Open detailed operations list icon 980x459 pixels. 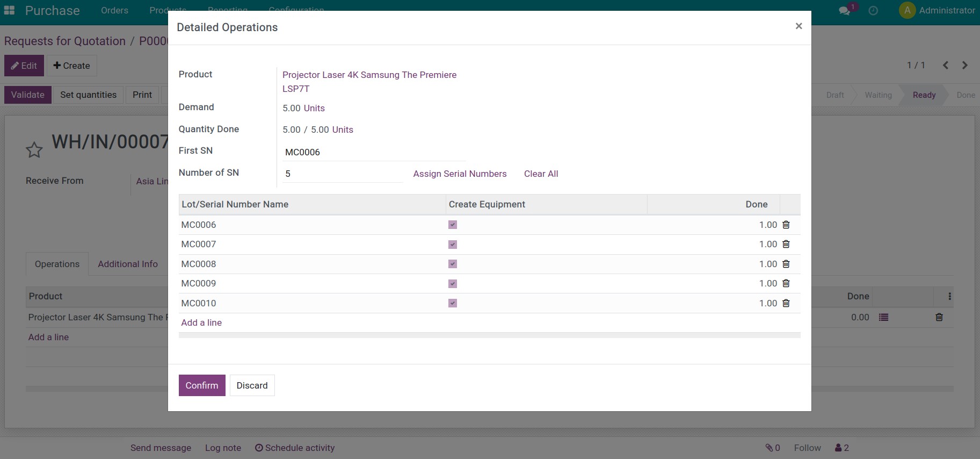point(883,318)
